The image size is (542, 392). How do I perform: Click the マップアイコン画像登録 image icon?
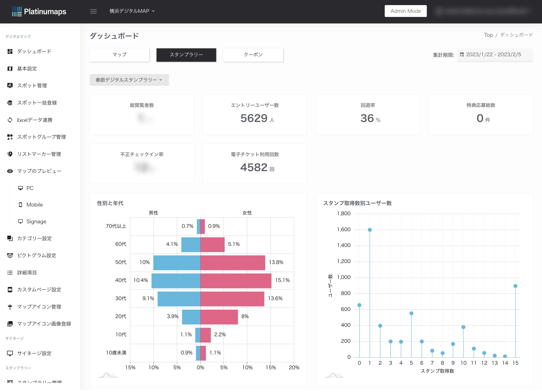point(10,324)
